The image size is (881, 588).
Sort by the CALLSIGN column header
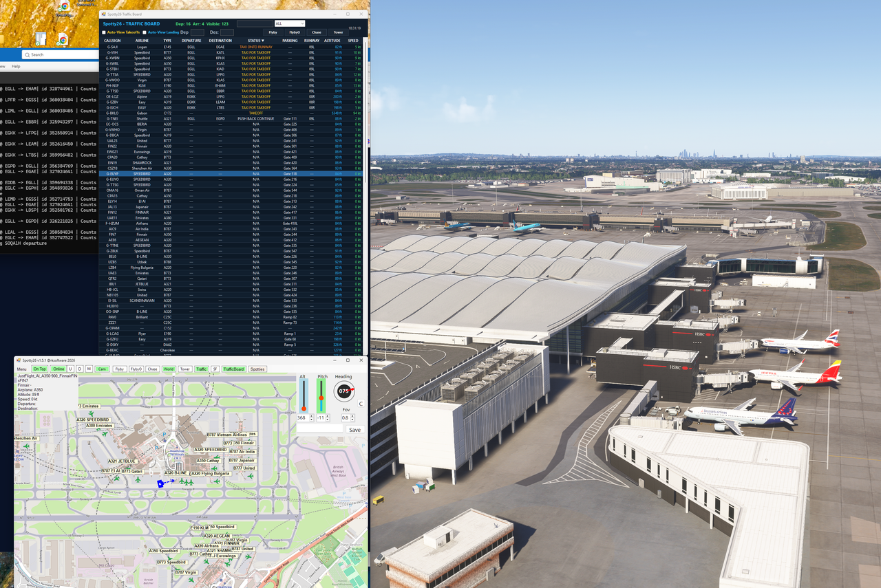112,41
